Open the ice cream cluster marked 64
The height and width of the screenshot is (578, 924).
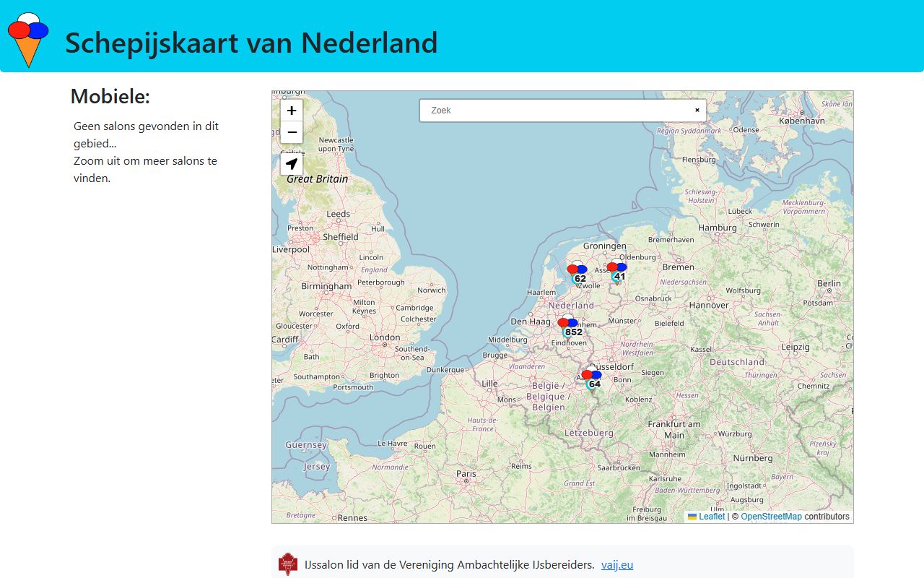tap(592, 379)
